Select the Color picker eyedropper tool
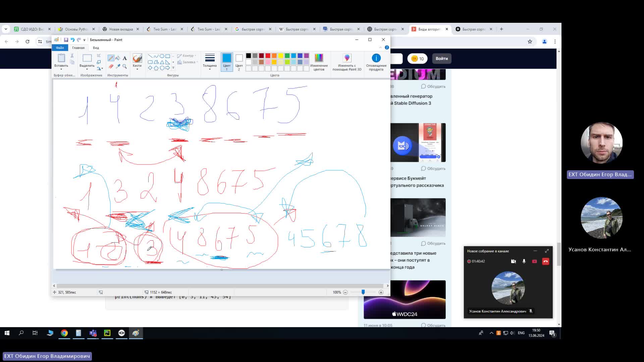The height and width of the screenshot is (362, 644). pyautogui.click(x=118, y=66)
